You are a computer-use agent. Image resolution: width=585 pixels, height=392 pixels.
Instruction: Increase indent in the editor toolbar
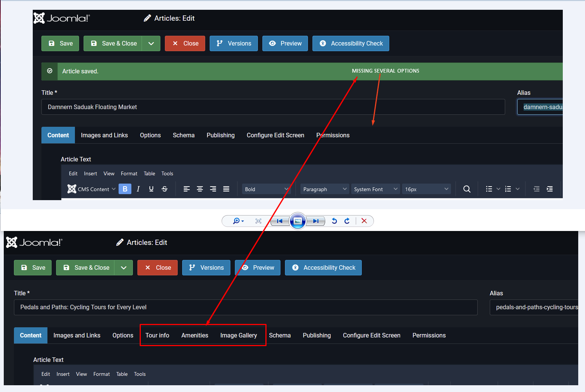point(550,189)
